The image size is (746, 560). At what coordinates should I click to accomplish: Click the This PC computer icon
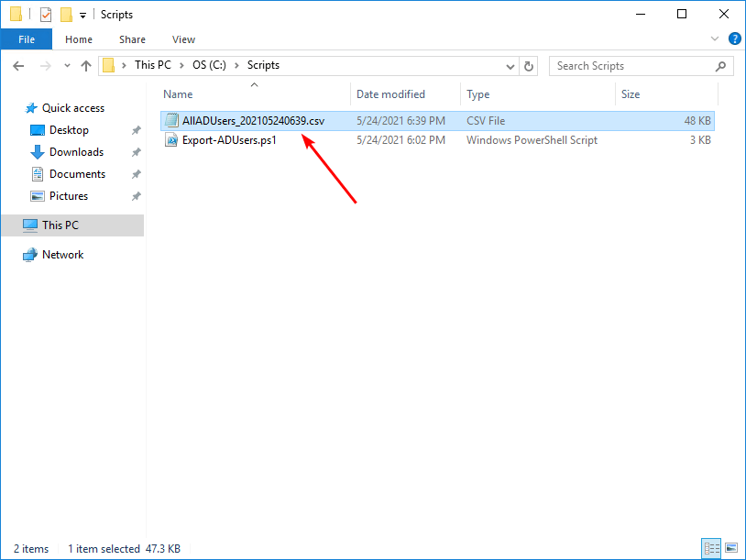(x=30, y=225)
